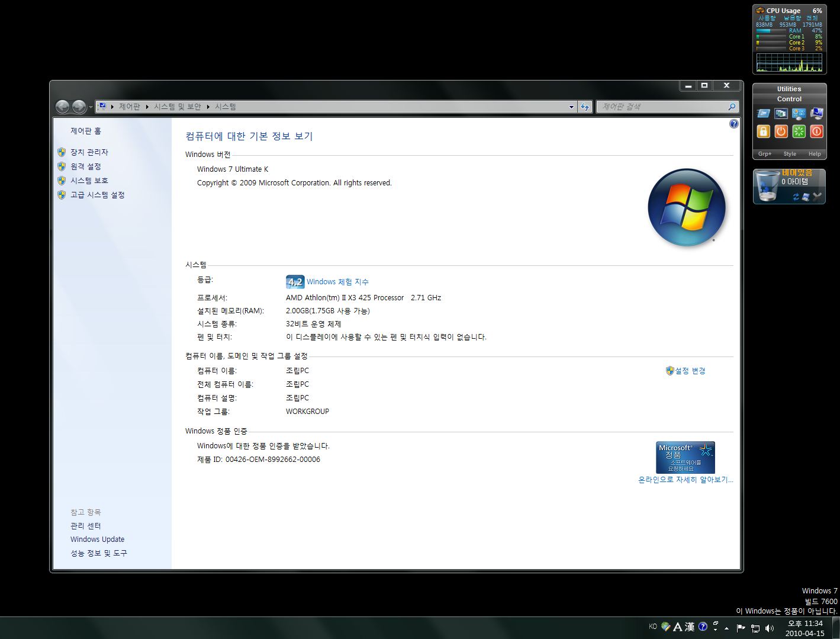Click the yellow lock icon in Control gadget

click(763, 131)
